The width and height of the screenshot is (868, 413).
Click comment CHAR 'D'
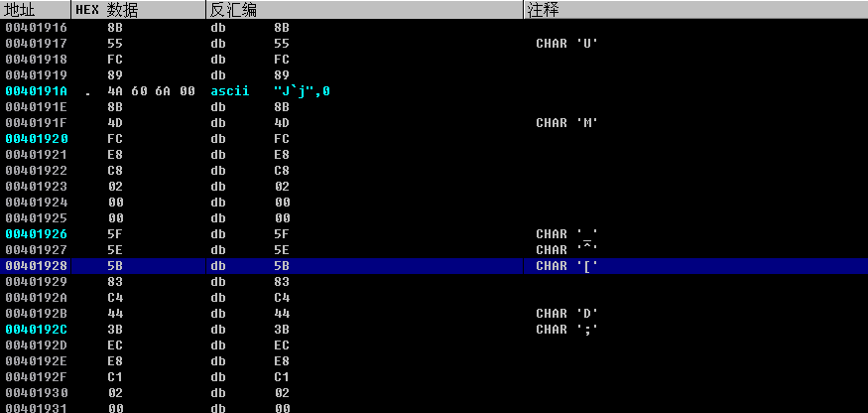567,313
